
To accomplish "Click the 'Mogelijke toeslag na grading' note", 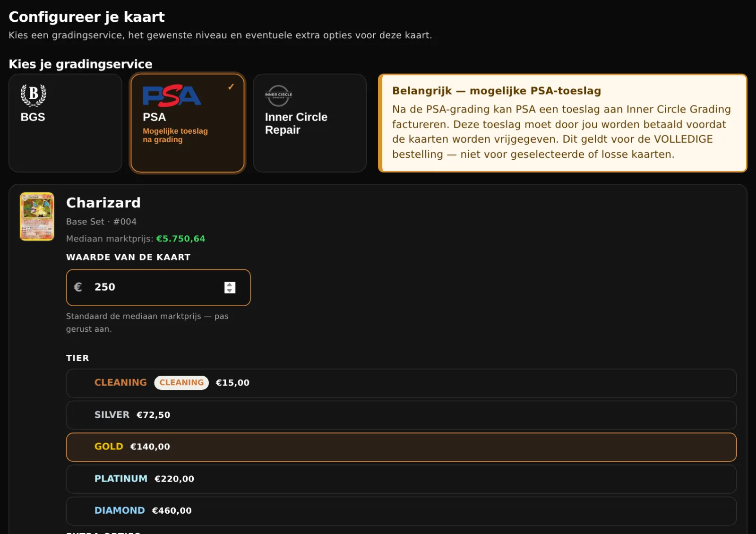I will tap(175, 135).
